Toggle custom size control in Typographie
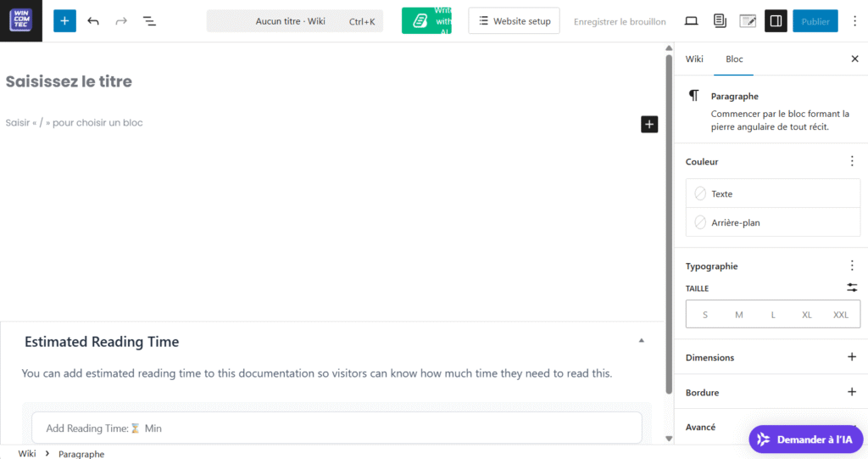This screenshot has height=459, width=868. [852, 288]
